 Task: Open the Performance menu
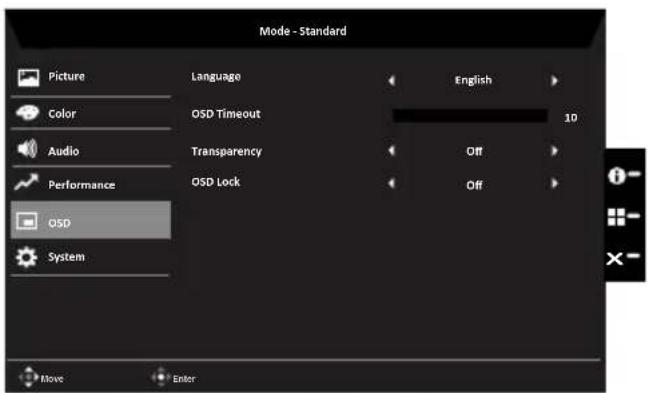click(x=91, y=184)
